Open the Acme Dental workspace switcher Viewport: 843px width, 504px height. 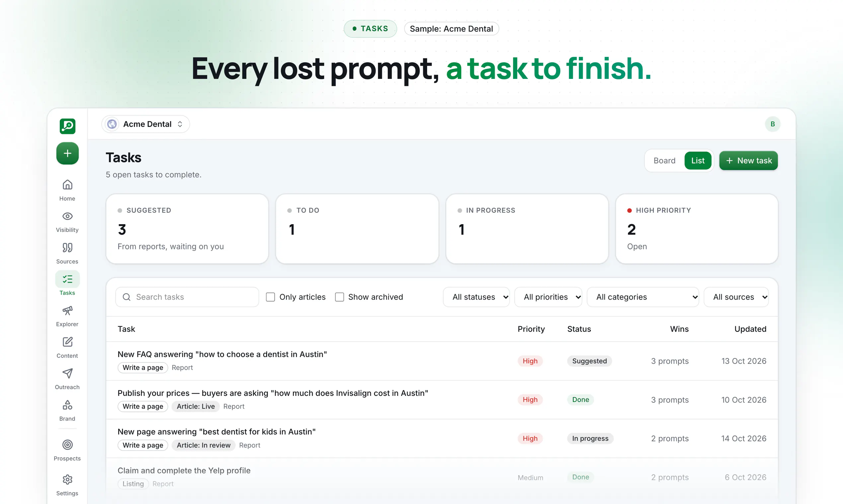(x=145, y=124)
